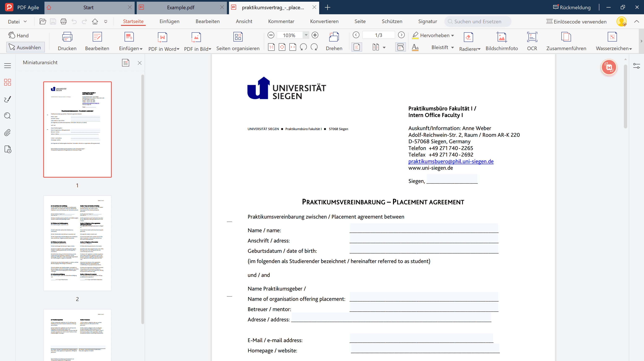This screenshot has width=644, height=361.
Task: Toggle single page view mode
Action: pos(357,47)
